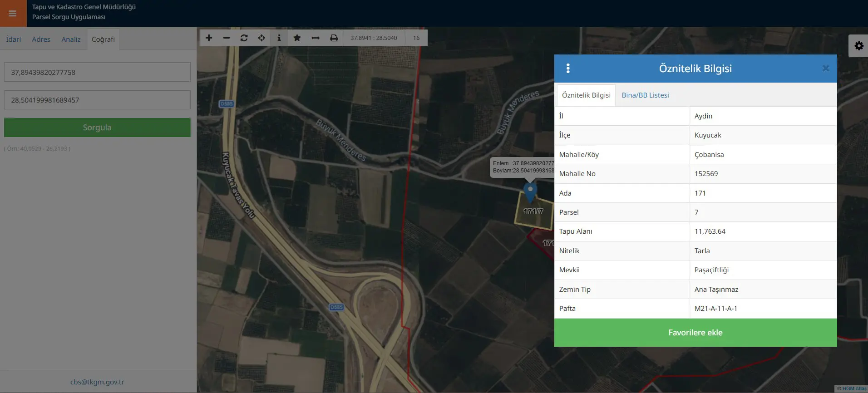Open the hamburger menu

coord(13,13)
